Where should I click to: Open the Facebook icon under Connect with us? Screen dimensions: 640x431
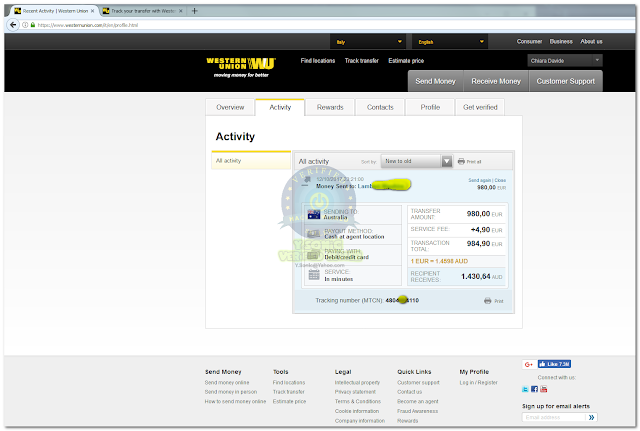click(534, 389)
